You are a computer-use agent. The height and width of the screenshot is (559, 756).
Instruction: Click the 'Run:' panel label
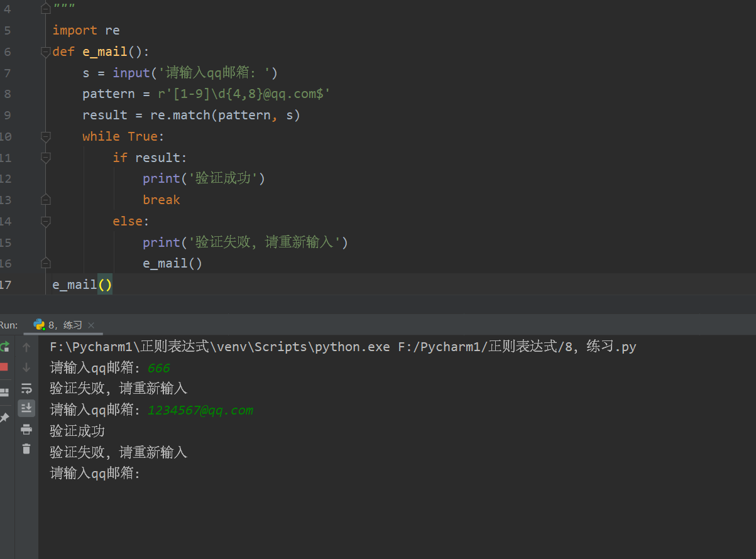9,325
